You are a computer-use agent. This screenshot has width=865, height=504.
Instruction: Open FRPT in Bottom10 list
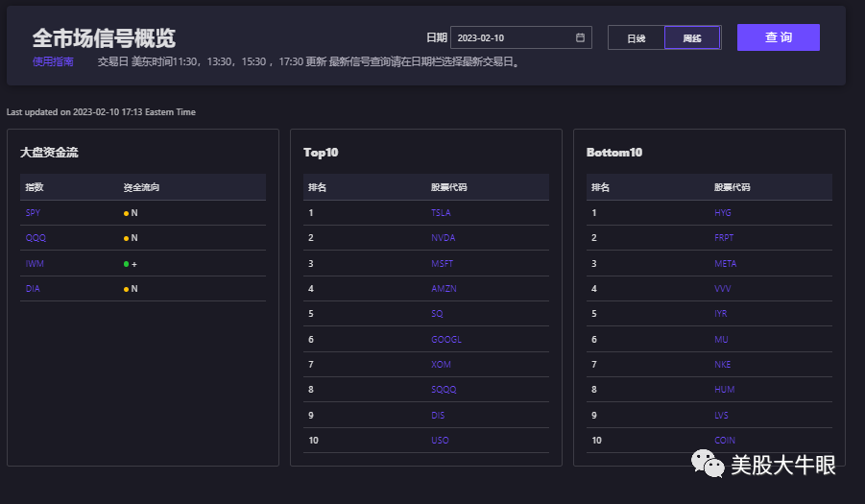point(724,238)
